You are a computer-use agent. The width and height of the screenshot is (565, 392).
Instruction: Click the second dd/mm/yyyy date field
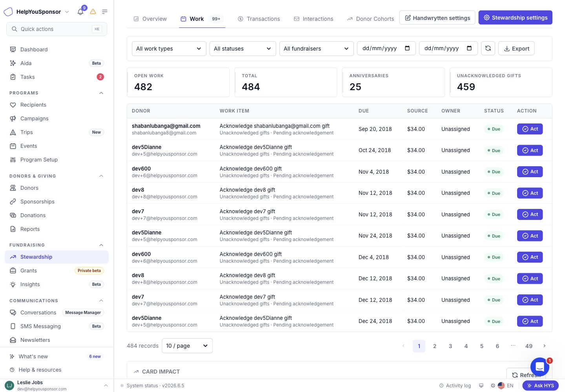448,48
